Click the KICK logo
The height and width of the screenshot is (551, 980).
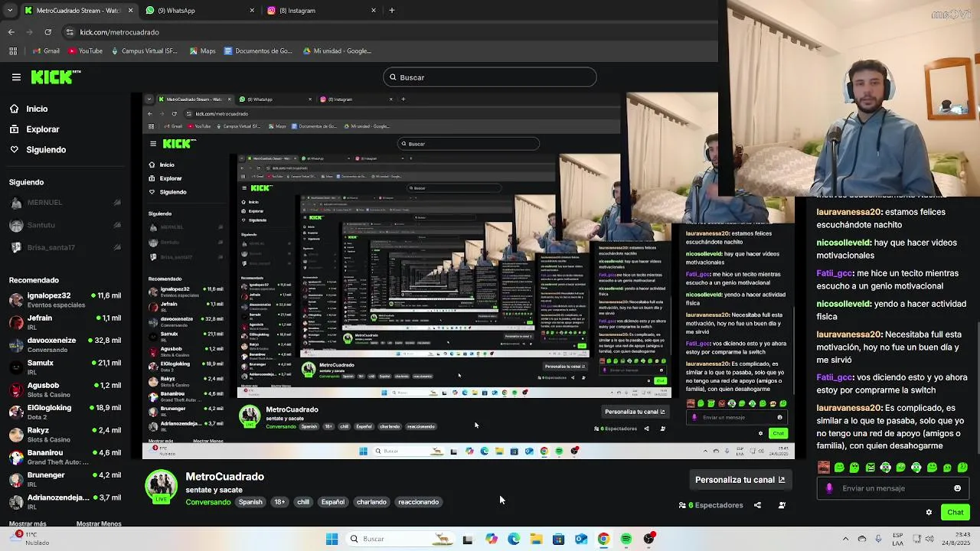click(x=55, y=77)
